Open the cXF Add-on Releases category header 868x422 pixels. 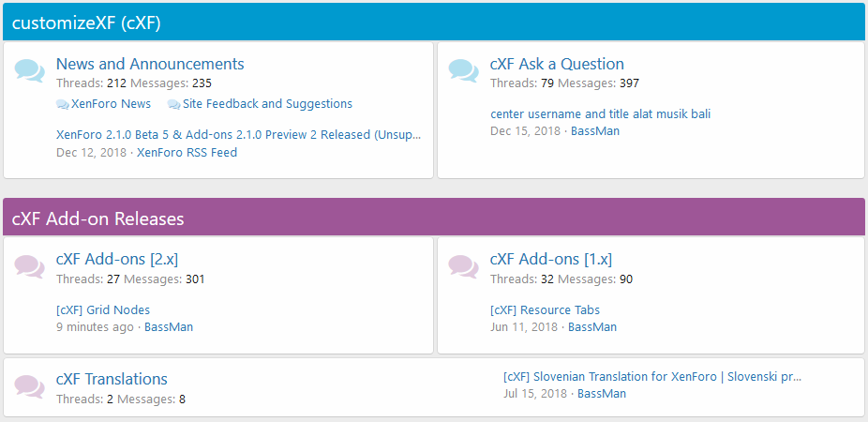[x=97, y=219]
